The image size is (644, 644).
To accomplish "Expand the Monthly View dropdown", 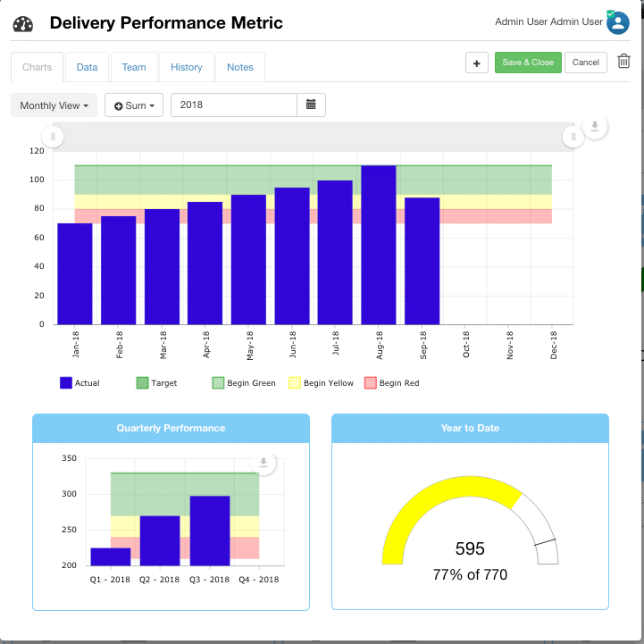I will click(54, 105).
